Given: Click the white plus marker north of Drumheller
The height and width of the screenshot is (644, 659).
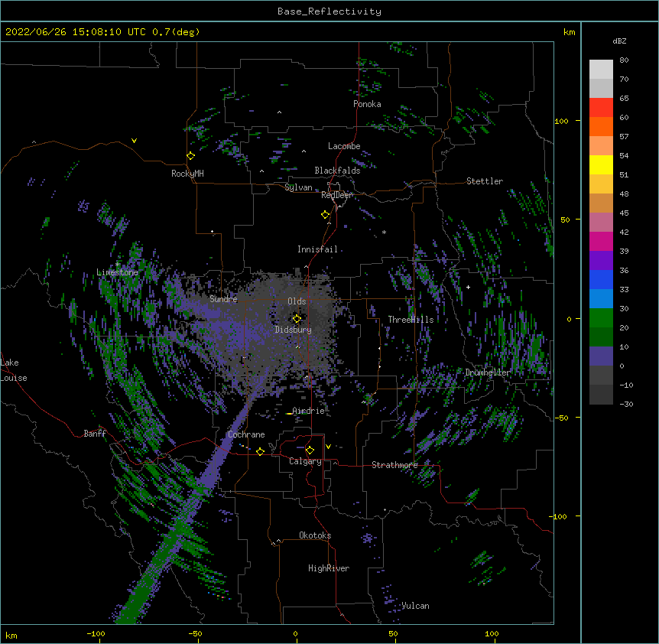Looking at the screenshot, I should (x=468, y=287).
